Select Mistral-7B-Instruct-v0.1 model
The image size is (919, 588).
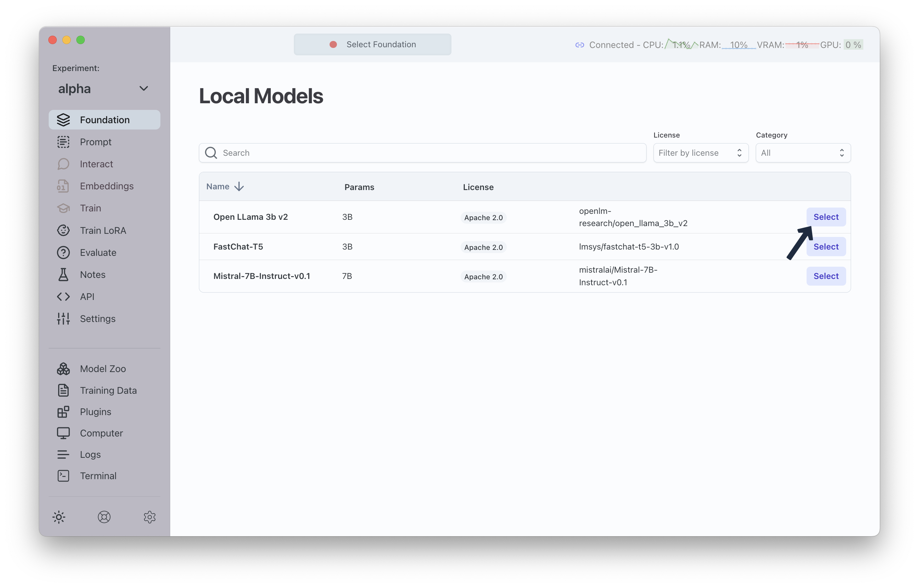coord(825,276)
